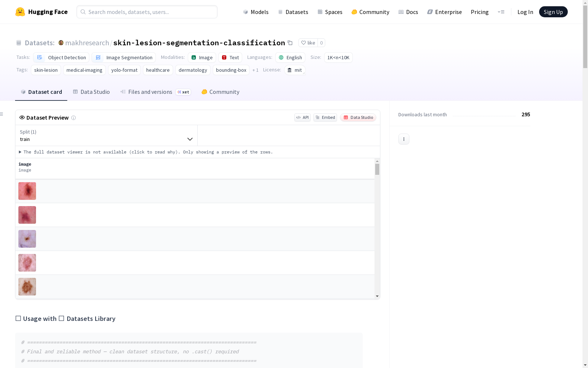Open the third purple-toned lesion thumbnail
The image size is (588, 368).
[27, 239]
